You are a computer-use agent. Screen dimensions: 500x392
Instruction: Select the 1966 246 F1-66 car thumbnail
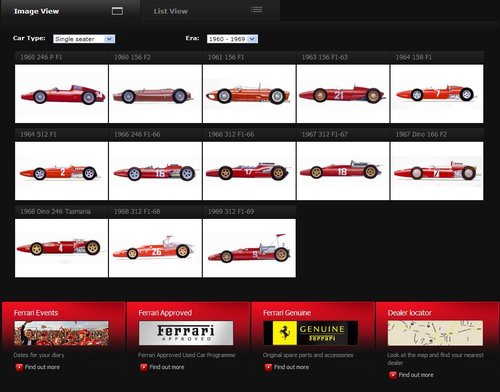click(x=155, y=171)
